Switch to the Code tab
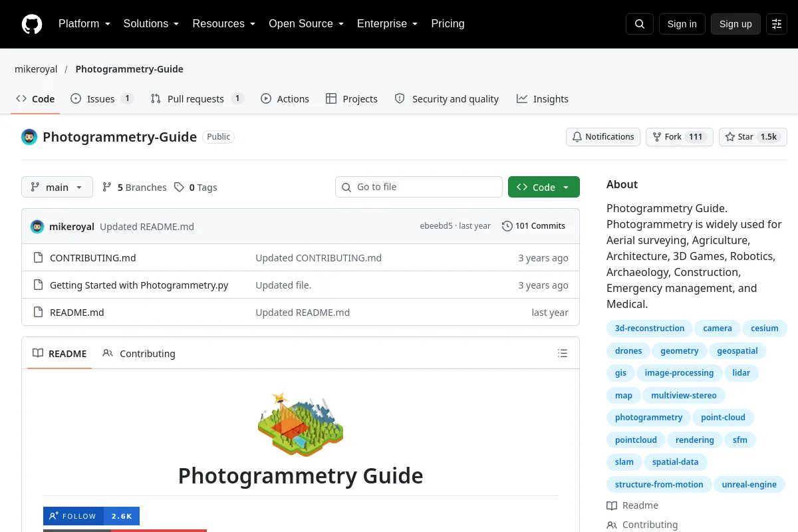The image size is (798, 532). (x=35, y=99)
